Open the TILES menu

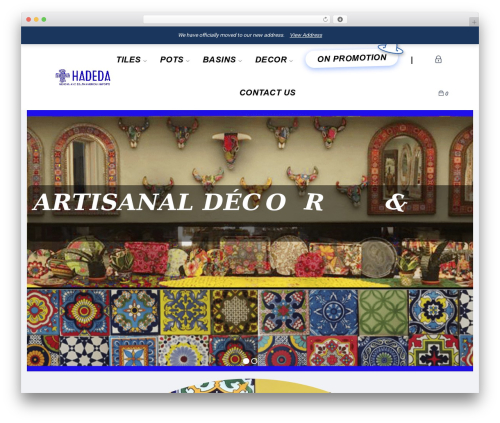click(128, 60)
